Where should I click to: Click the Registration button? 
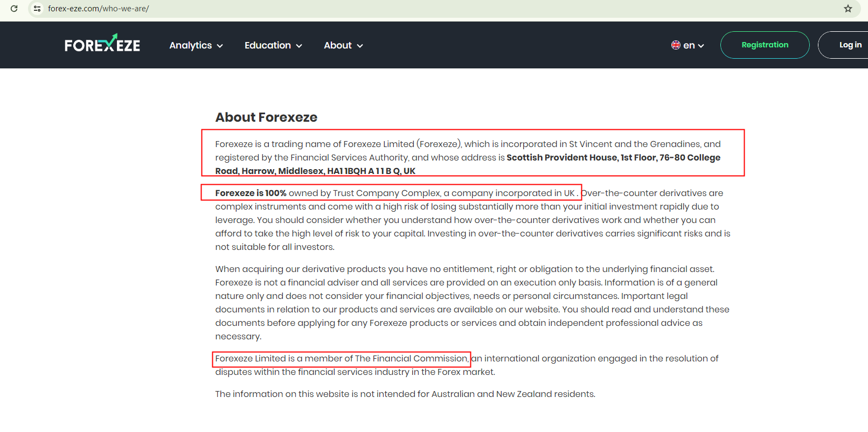(x=765, y=45)
